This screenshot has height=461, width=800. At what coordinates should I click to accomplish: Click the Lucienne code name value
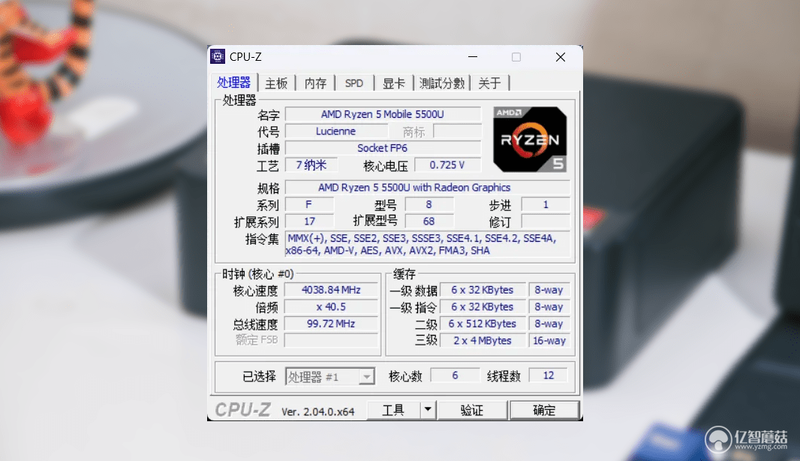335,131
